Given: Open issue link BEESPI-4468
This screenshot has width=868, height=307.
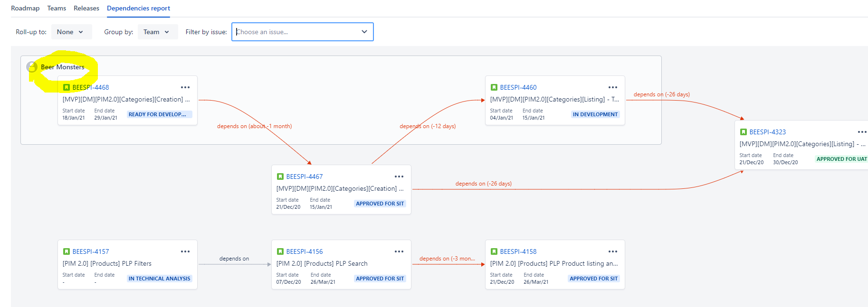Looking at the screenshot, I should (91, 87).
